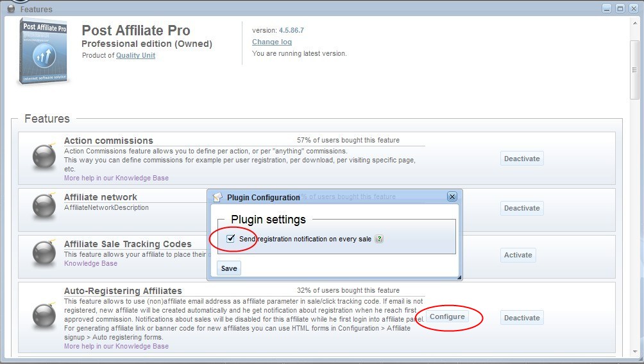Follow the Quality Unit link
644x364 pixels.
135,55
